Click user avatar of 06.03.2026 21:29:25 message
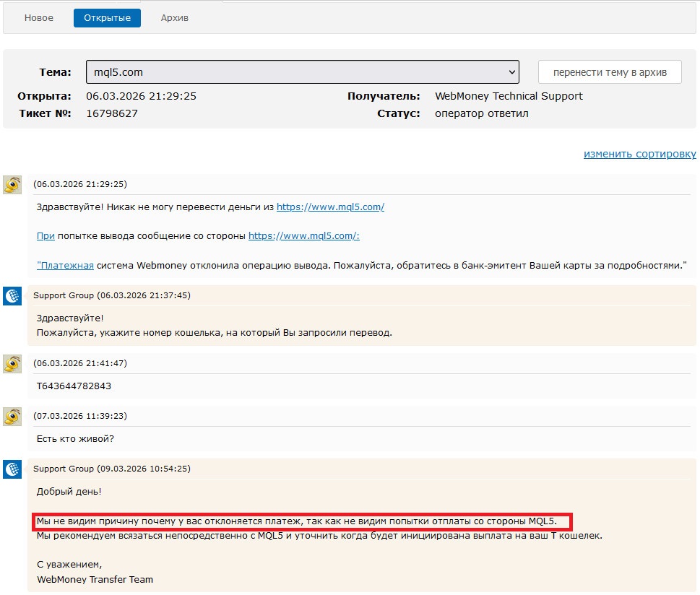This screenshot has height=595, width=700. 12,184
